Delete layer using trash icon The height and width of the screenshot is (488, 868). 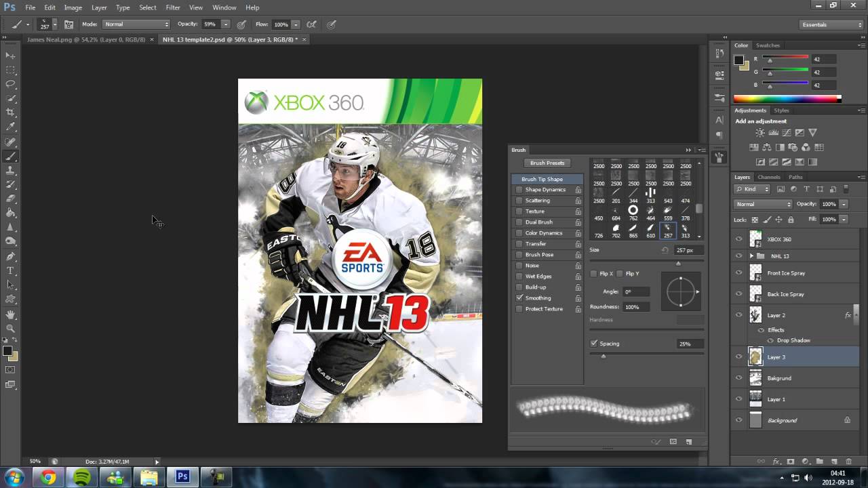(848, 462)
